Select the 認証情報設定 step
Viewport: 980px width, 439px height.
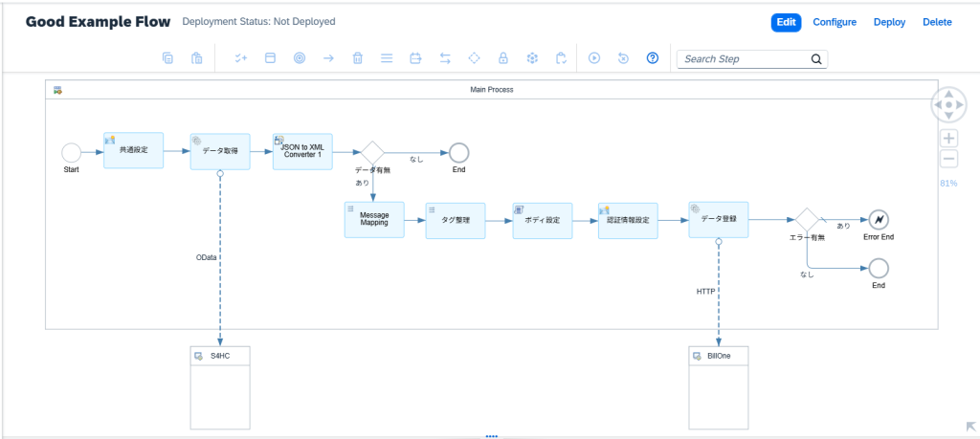tap(628, 220)
